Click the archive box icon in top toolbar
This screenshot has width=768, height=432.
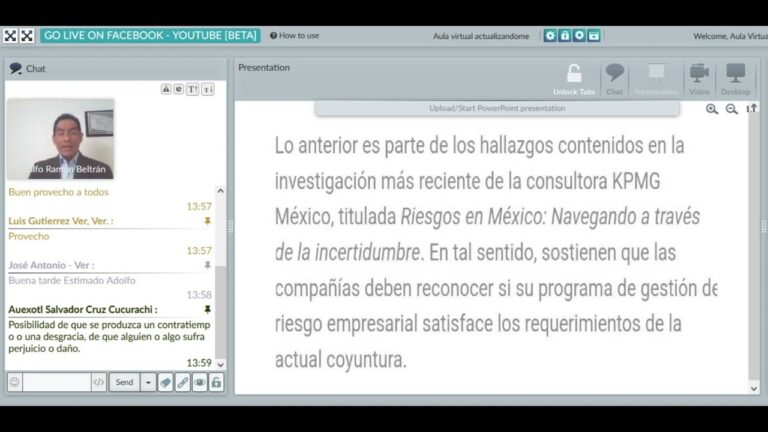point(594,35)
